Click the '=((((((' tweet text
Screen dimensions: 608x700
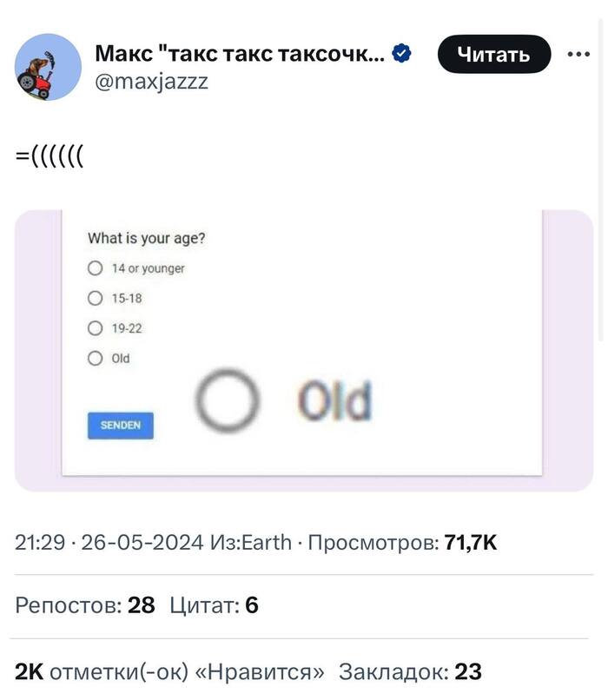pyautogui.click(x=48, y=156)
